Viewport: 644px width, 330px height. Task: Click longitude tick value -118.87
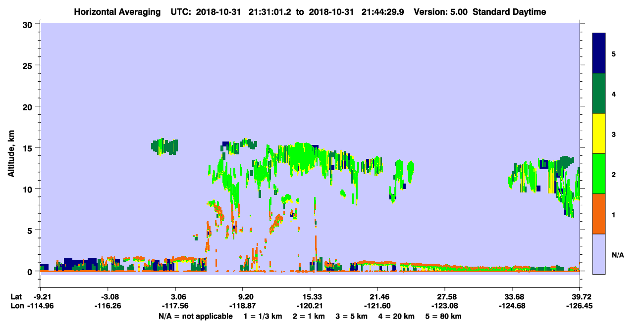[x=242, y=306]
